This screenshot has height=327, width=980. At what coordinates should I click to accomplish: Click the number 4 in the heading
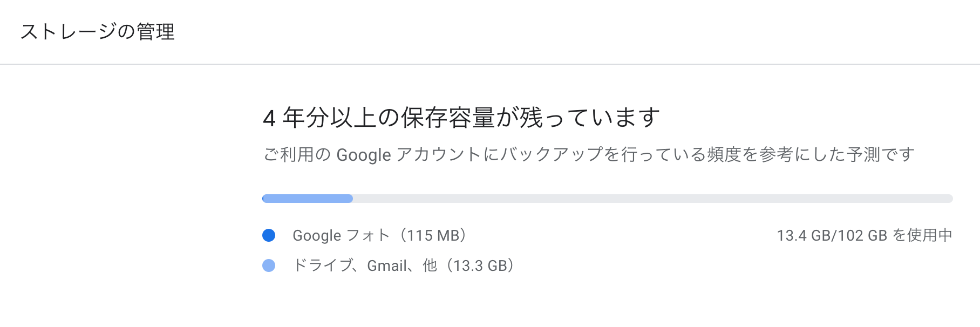point(269,118)
